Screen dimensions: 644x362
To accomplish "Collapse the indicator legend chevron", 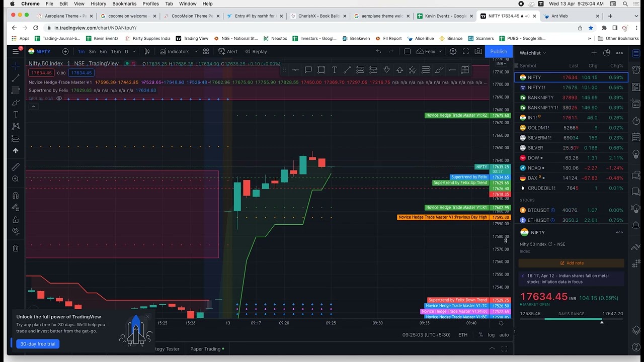I will pos(33,107).
